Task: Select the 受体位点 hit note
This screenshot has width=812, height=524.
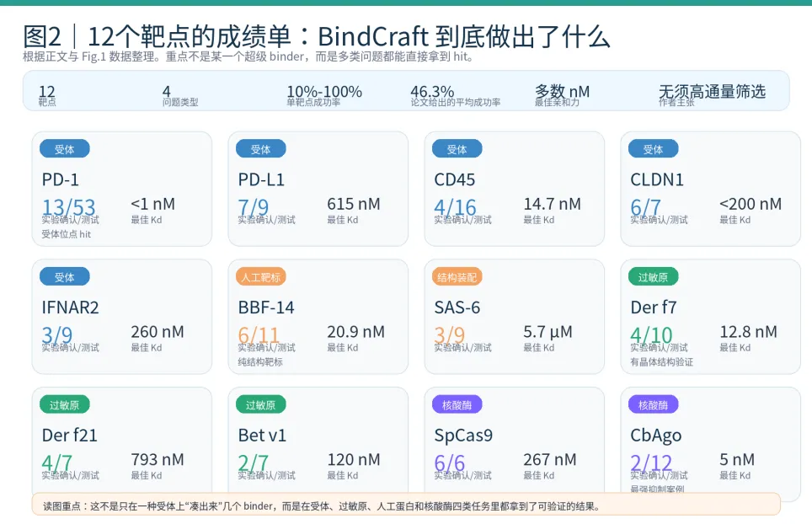Action: pos(67,234)
